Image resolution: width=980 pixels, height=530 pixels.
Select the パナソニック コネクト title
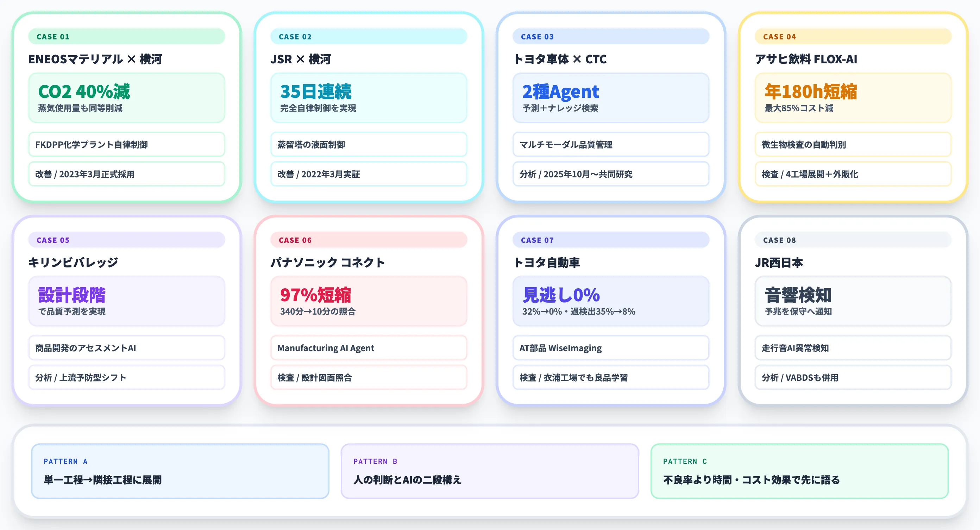point(328,263)
